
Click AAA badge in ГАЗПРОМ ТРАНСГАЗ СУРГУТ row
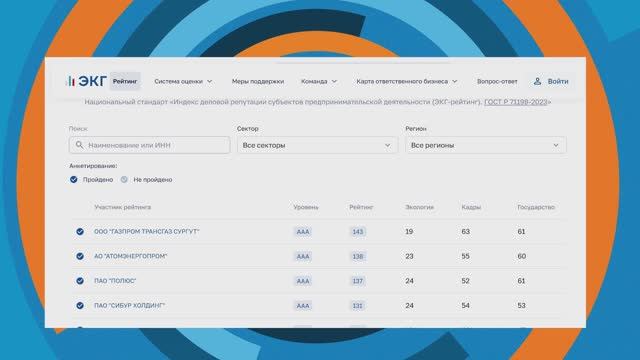click(303, 231)
